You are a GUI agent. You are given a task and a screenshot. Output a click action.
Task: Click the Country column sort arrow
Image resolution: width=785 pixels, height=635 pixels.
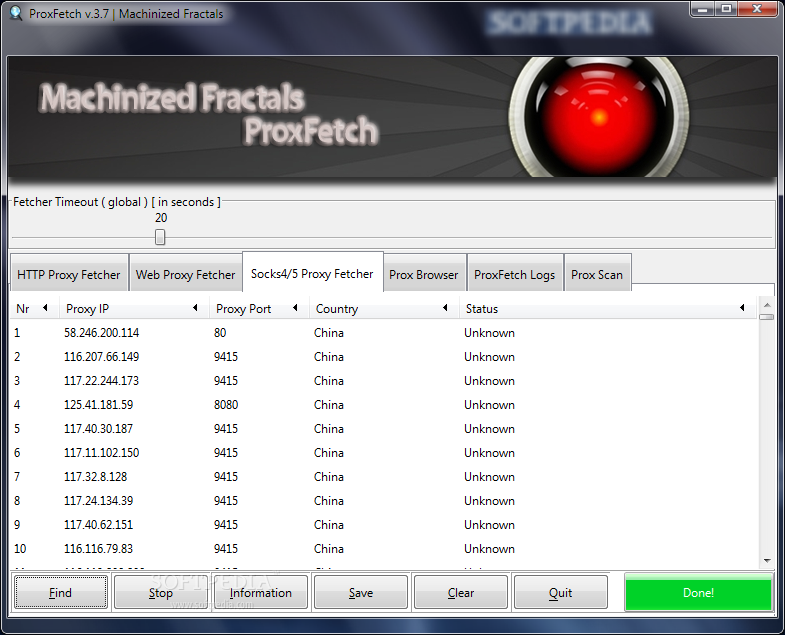pos(445,308)
